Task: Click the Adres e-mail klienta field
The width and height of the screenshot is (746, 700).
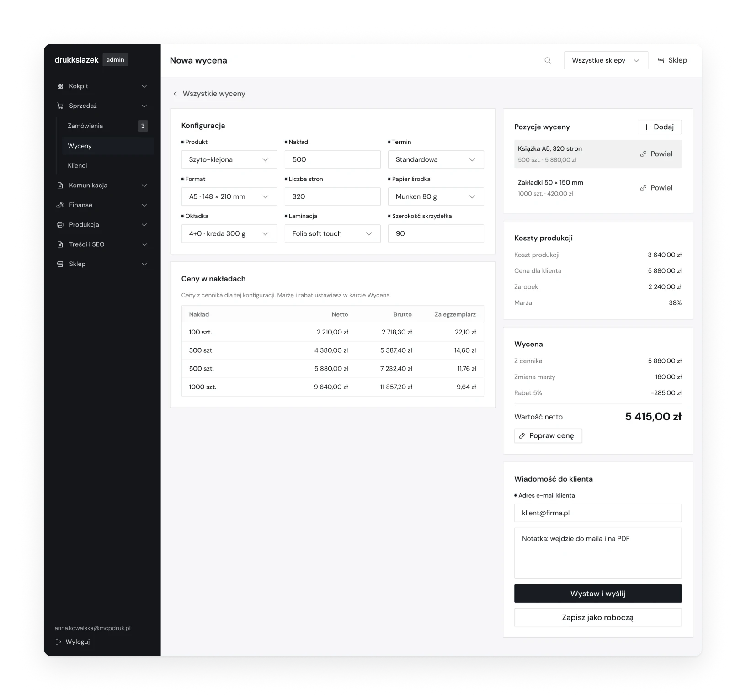Action: [x=597, y=513]
